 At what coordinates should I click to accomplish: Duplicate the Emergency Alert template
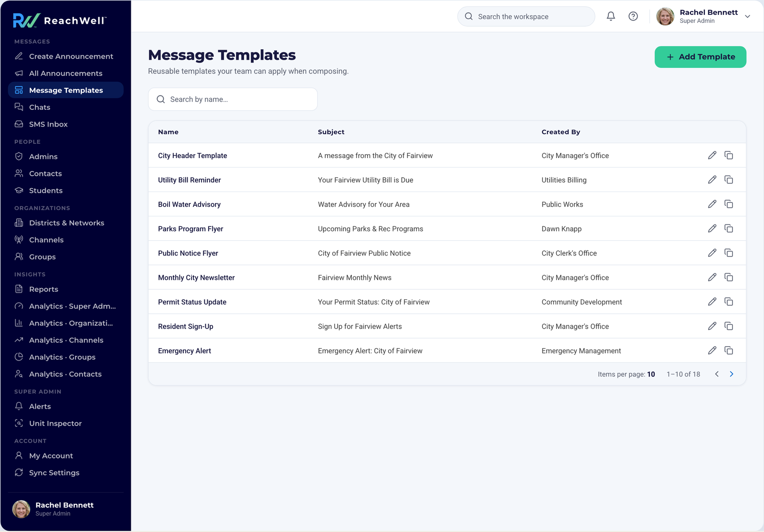pyautogui.click(x=729, y=350)
